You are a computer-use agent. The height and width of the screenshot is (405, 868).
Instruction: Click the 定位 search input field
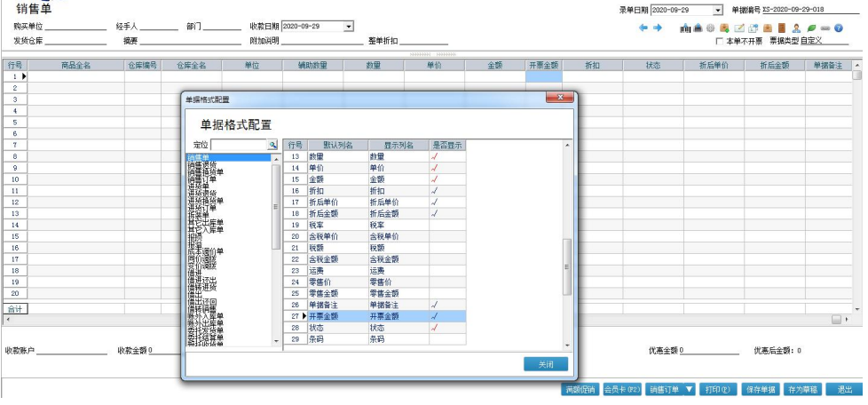pyautogui.click(x=239, y=145)
